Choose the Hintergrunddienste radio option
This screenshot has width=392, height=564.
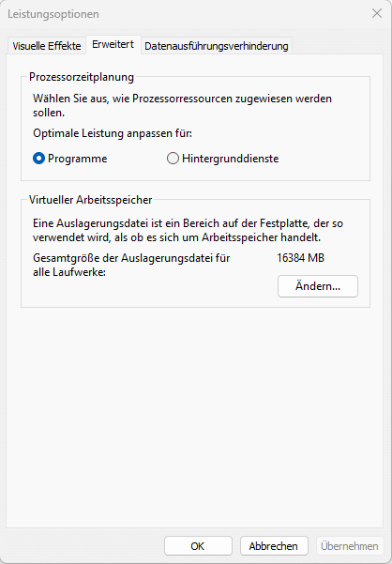[x=223, y=159]
